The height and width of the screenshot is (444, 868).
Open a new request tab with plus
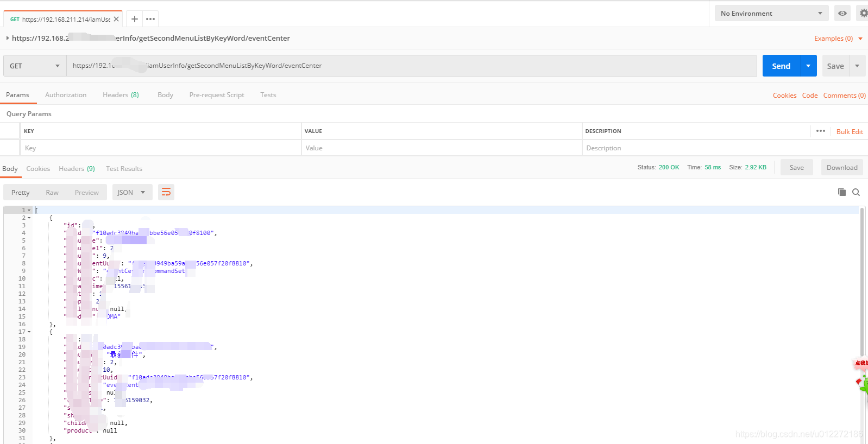click(x=135, y=19)
